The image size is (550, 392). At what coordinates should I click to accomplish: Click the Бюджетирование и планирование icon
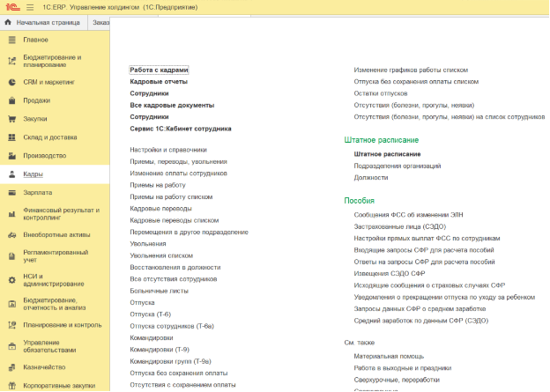coord(12,61)
